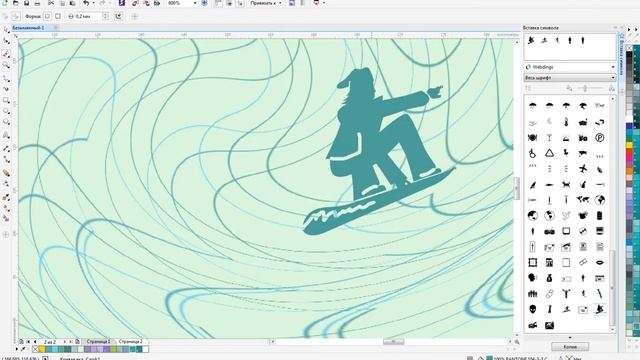Screen dimensions: 640x360
Task: Select the Shape tool in toolbox
Action: [6, 42]
